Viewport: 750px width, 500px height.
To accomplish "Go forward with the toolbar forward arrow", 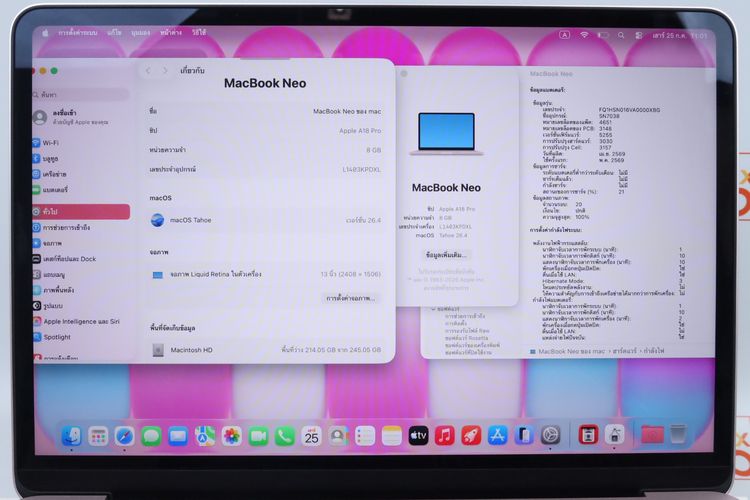I will pos(165,70).
